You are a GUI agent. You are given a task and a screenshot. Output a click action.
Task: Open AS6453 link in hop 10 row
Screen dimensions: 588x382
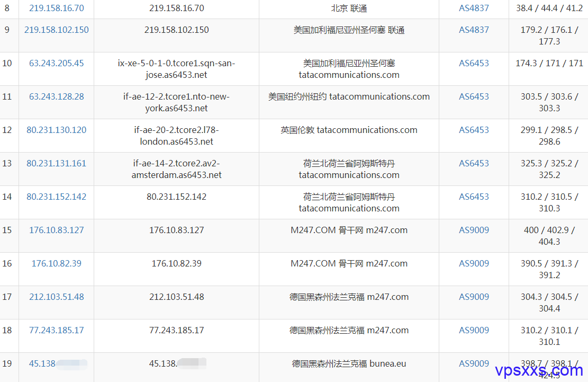pyautogui.click(x=474, y=64)
